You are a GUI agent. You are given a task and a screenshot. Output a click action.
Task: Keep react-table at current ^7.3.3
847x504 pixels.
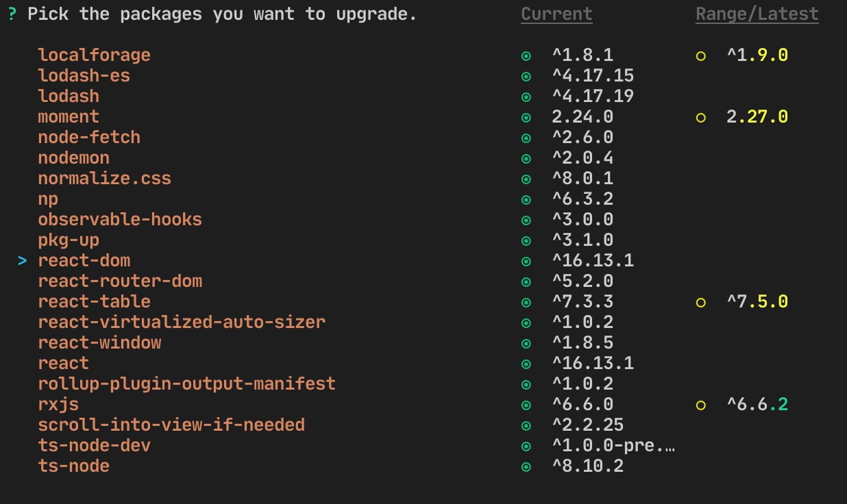pos(526,302)
